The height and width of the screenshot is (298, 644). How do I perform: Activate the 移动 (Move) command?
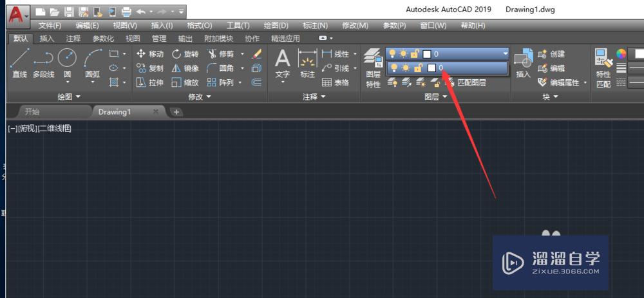(150, 54)
